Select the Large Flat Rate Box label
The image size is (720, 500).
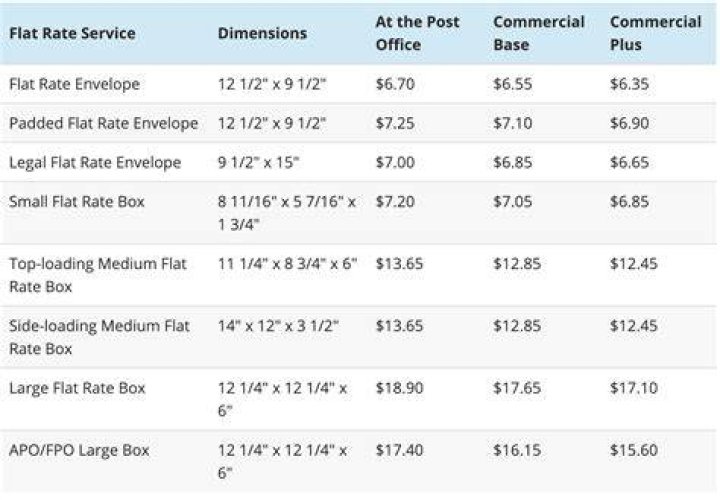tap(77, 388)
